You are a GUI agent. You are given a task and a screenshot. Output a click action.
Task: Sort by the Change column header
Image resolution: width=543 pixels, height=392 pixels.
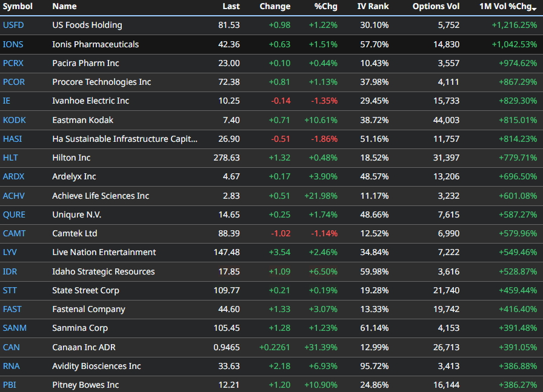275,6
